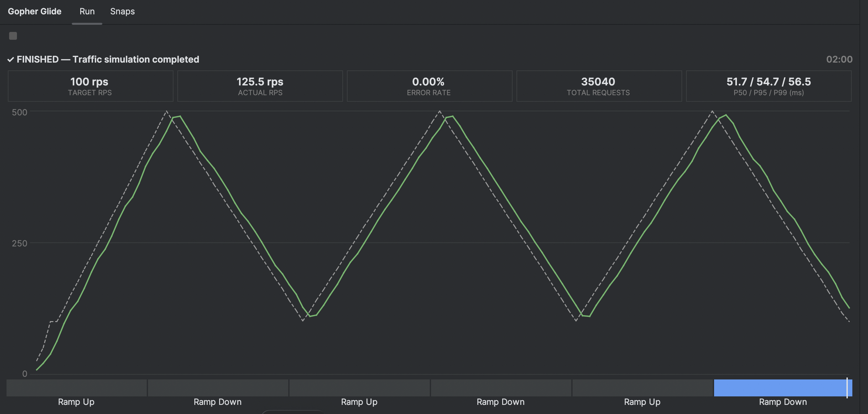Select the first Ramp Up timeline segment

(x=77, y=388)
